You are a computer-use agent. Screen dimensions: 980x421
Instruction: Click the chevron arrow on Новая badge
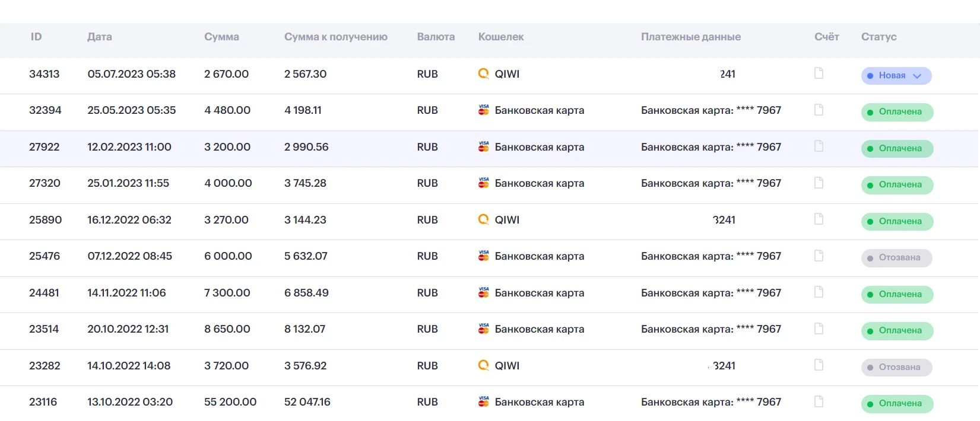917,76
